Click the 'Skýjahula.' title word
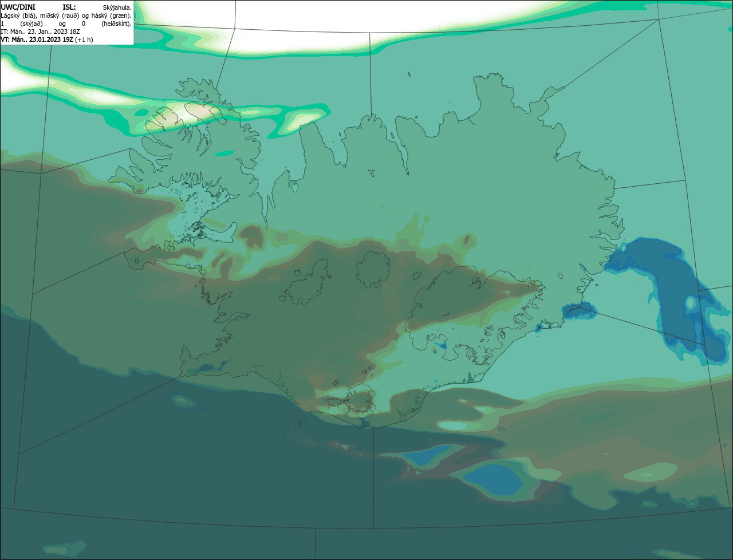733x560 pixels. pos(117,7)
